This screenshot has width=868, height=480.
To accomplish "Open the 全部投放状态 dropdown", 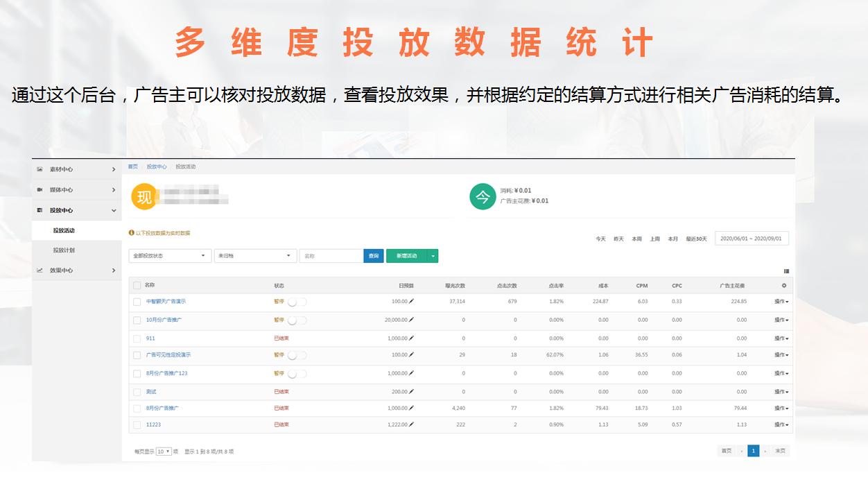I will tap(170, 255).
